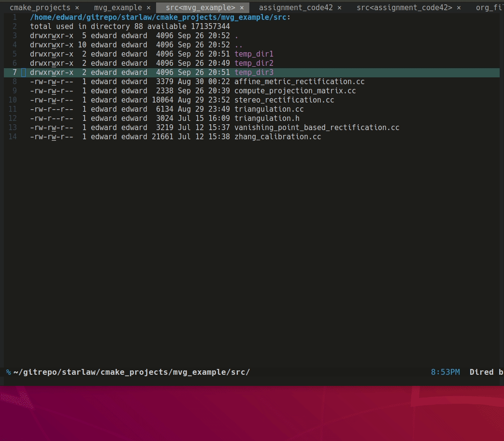
Task: Click file size 18064 in row 10
Action: tap(162, 100)
